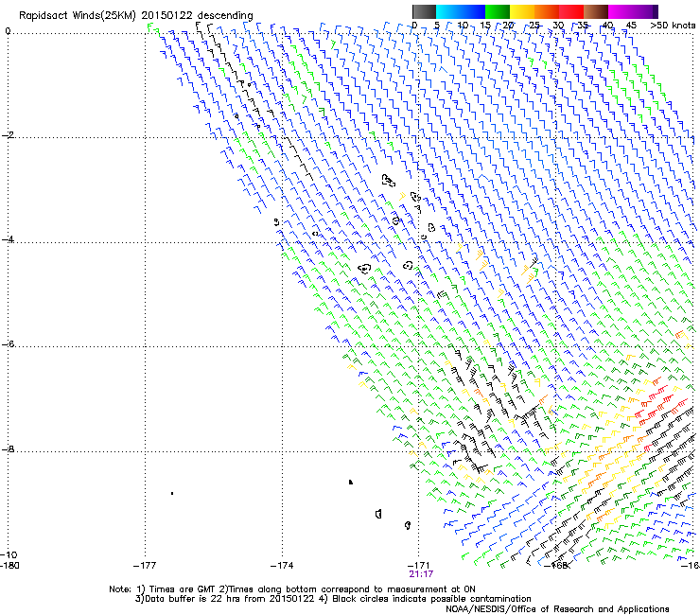Screen dimensions: 700x615
Task: Select the orange legend color segment
Action: click(547, 11)
